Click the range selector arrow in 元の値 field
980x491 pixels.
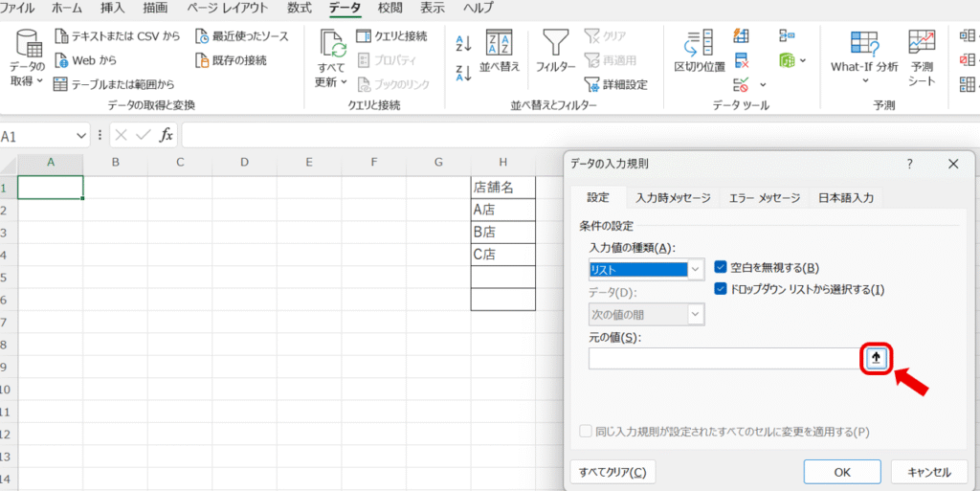click(x=877, y=358)
